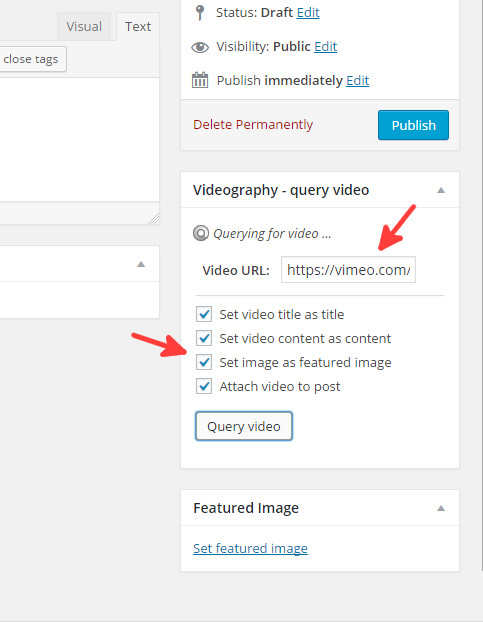Click the blue Publish button
The height and width of the screenshot is (622, 483).
(x=413, y=125)
